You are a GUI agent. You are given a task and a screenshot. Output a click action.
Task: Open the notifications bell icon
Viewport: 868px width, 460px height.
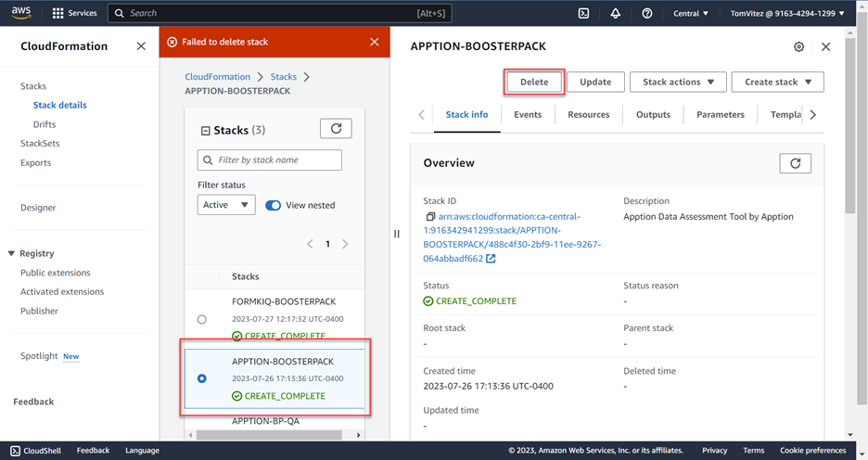[615, 14]
